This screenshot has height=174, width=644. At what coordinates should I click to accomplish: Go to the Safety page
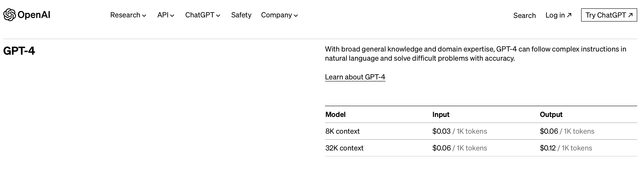[x=241, y=15]
